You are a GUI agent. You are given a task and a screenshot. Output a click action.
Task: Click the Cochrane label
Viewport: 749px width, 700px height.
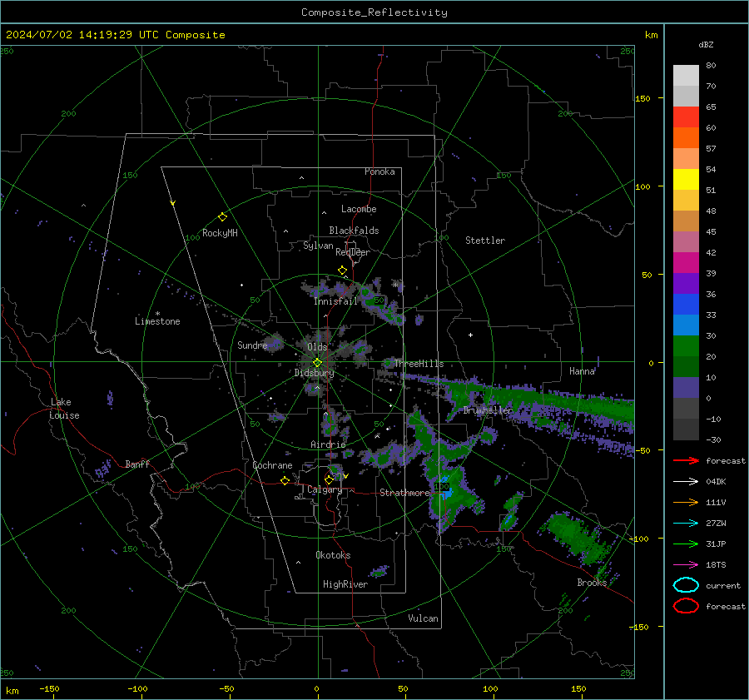pyautogui.click(x=272, y=465)
